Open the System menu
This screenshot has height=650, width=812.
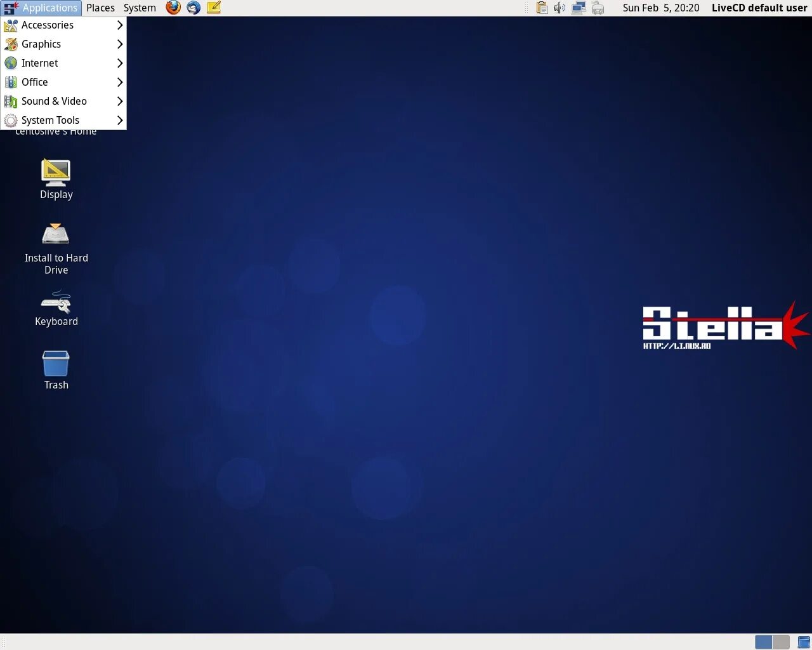[140, 8]
